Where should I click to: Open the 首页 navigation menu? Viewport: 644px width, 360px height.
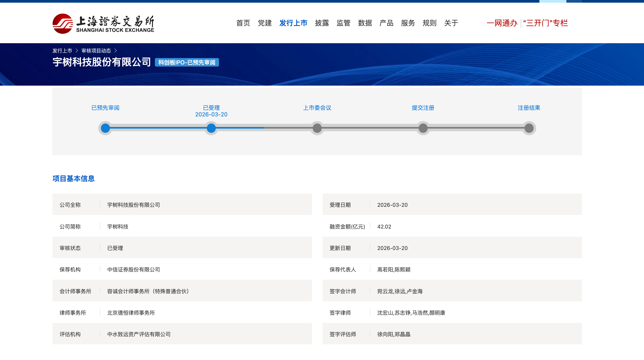[x=243, y=23]
